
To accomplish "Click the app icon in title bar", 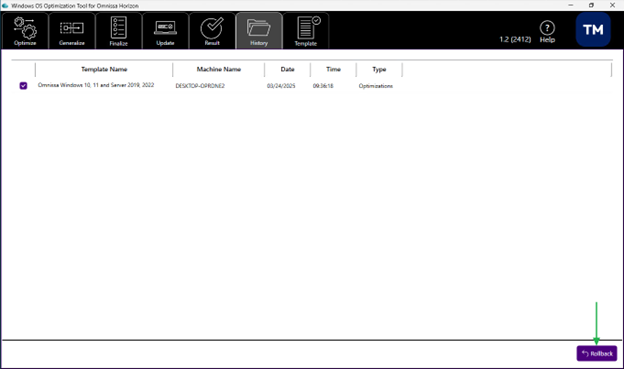I will click(x=5, y=6).
